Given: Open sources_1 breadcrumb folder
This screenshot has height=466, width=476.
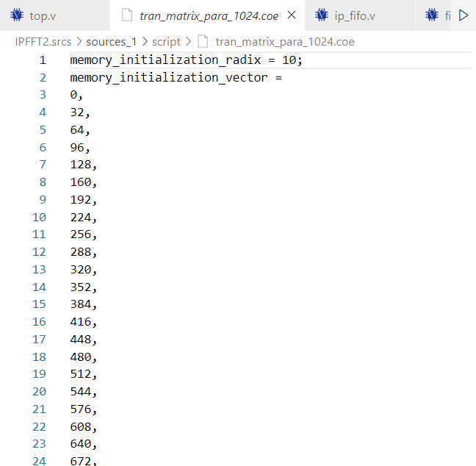Looking at the screenshot, I should tap(111, 42).
